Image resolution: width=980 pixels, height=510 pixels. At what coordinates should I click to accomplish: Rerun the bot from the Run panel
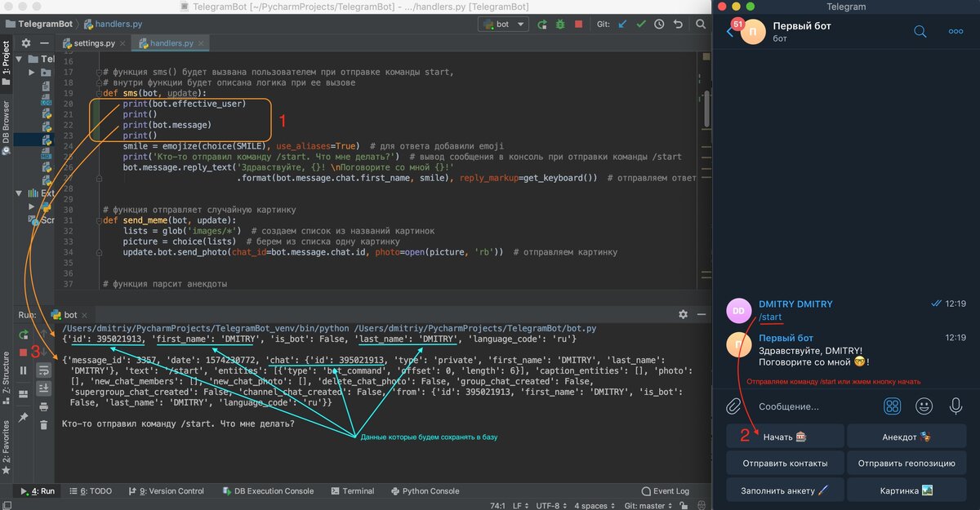23,335
